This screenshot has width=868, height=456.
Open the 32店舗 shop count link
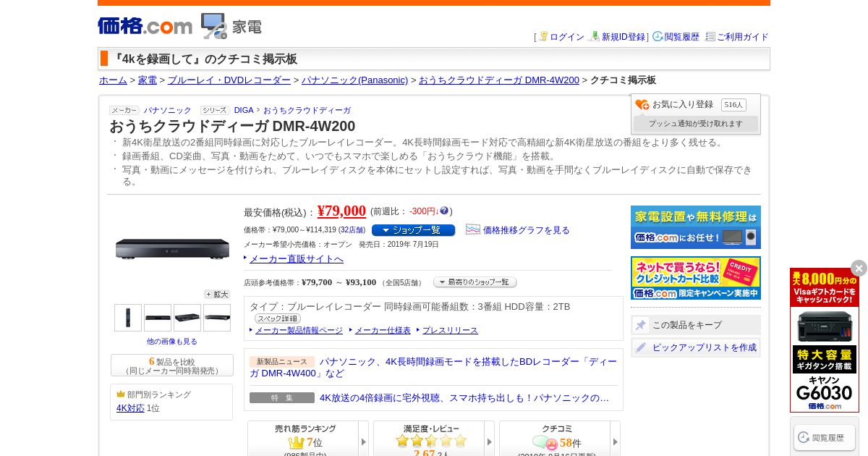[x=352, y=230]
